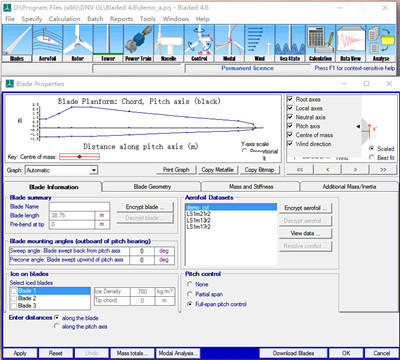The height and width of the screenshot is (360, 400).
Task: Open the Nacelle toolbar icon
Action: pyautogui.click(x=169, y=44)
